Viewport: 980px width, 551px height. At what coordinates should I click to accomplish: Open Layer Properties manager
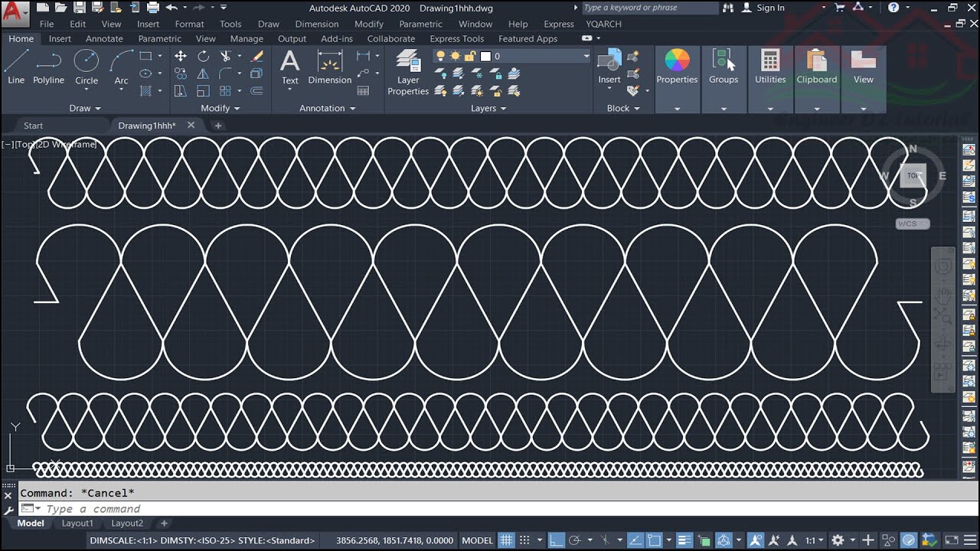(x=408, y=73)
